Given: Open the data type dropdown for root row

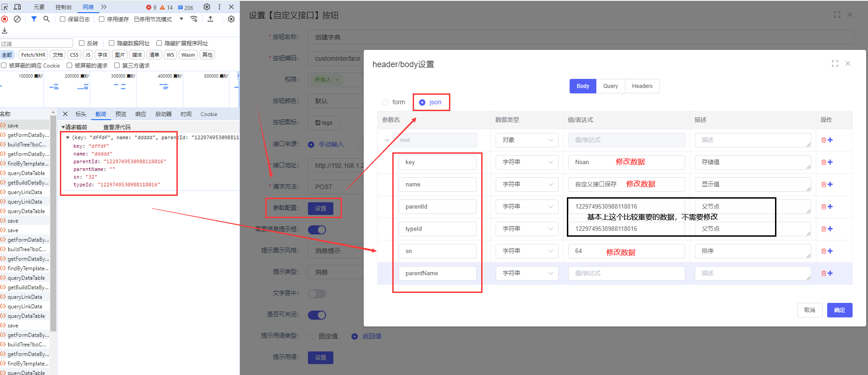Looking at the screenshot, I should [527, 140].
